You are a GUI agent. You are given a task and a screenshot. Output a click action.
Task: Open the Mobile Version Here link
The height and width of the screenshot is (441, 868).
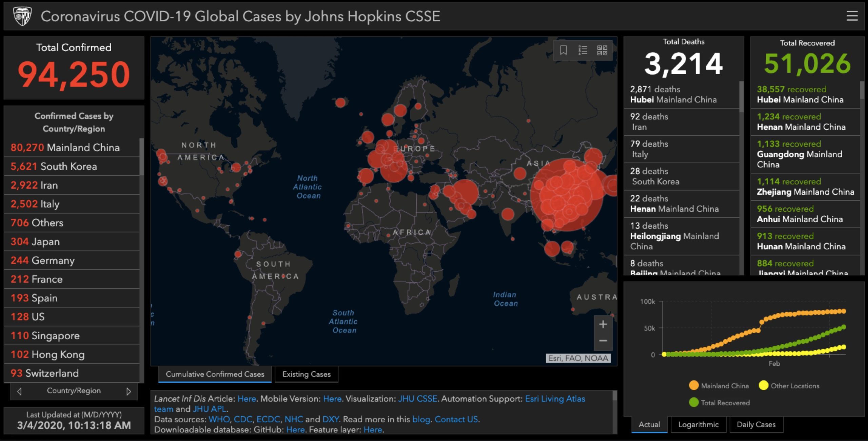tap(332, 399)
